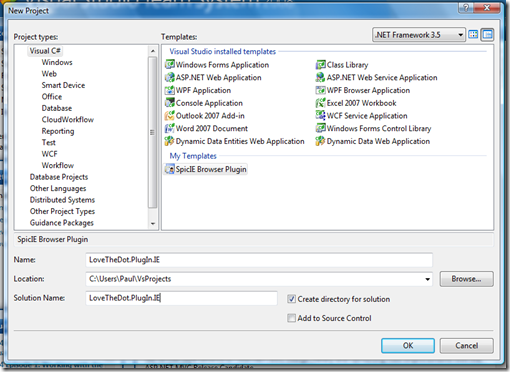Select WCF project type
Screen dimensions: 510x372
point(49,154)
